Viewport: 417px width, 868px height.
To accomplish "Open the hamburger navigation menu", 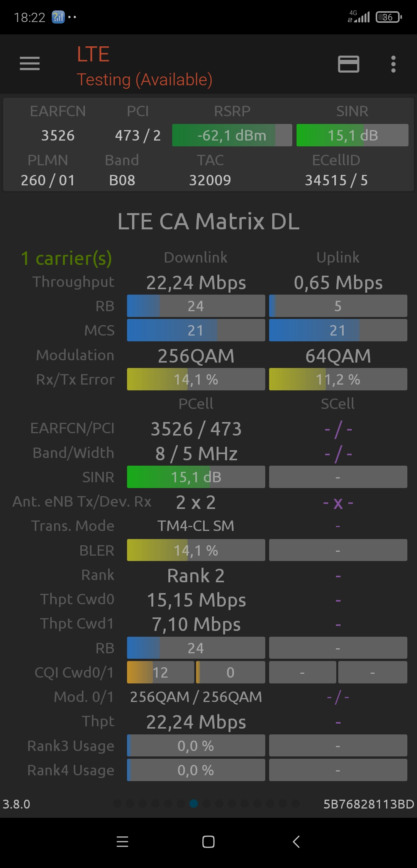I will pos(30,64).
